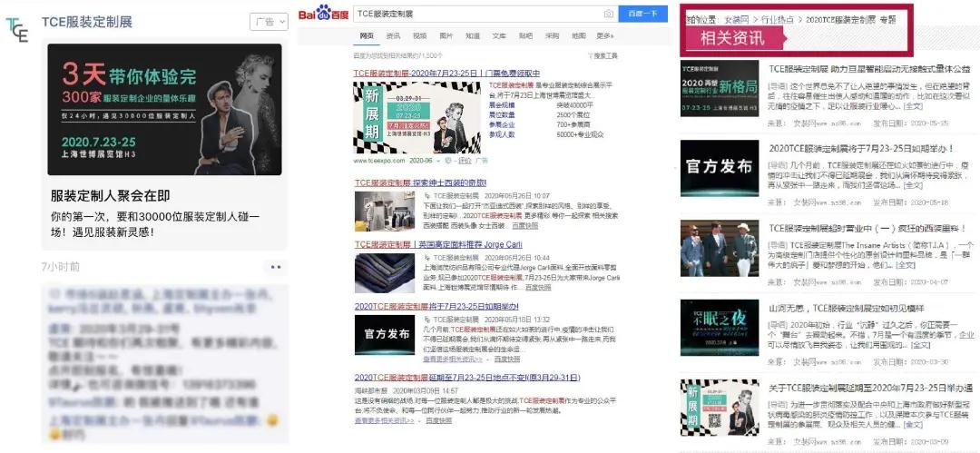980x453 pixels.
Task: Click the camera image-search icon
Action: tap(608, 14)
